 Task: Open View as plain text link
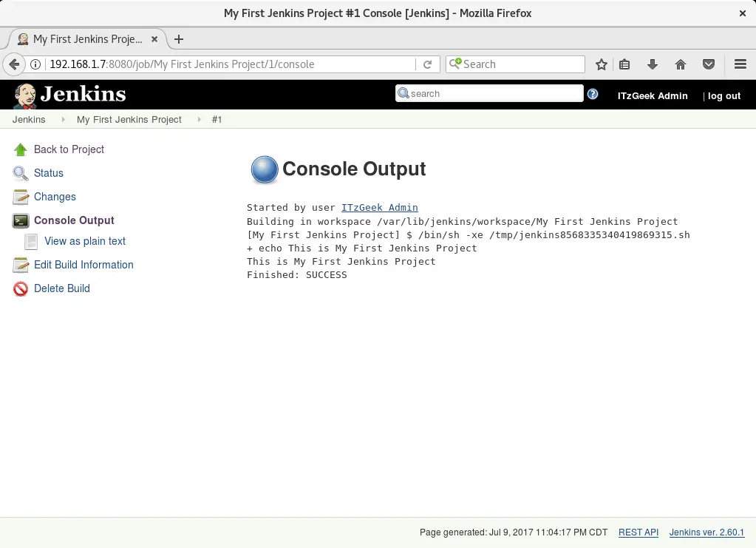pos(85,241)
